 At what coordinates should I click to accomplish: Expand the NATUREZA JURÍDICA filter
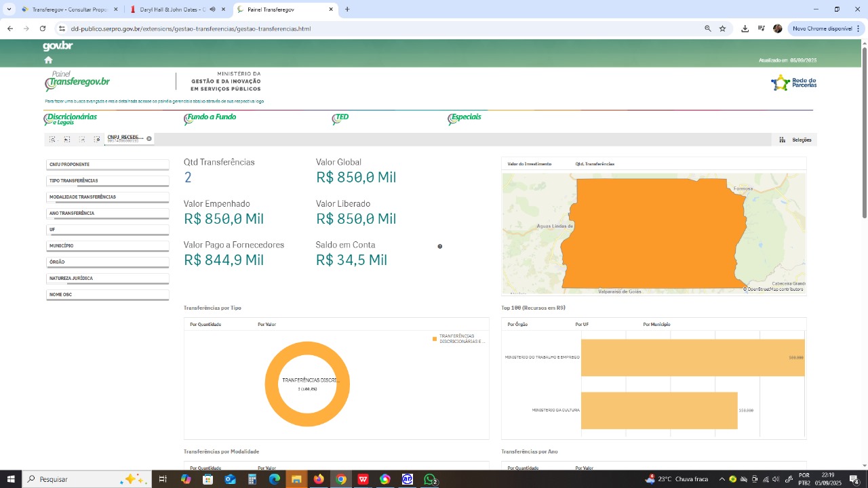pos(107,279)
